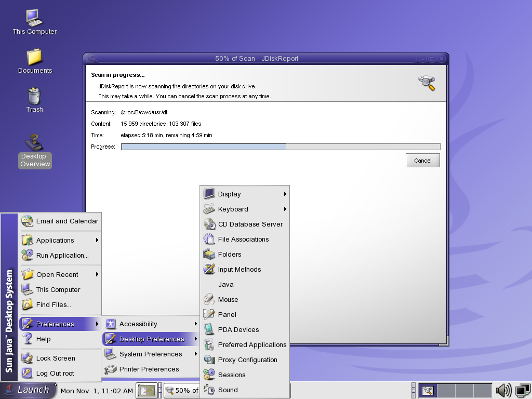This screenshot has width=532, height=399.
Task: Click the network monitor tray icon
Action: 523,391
